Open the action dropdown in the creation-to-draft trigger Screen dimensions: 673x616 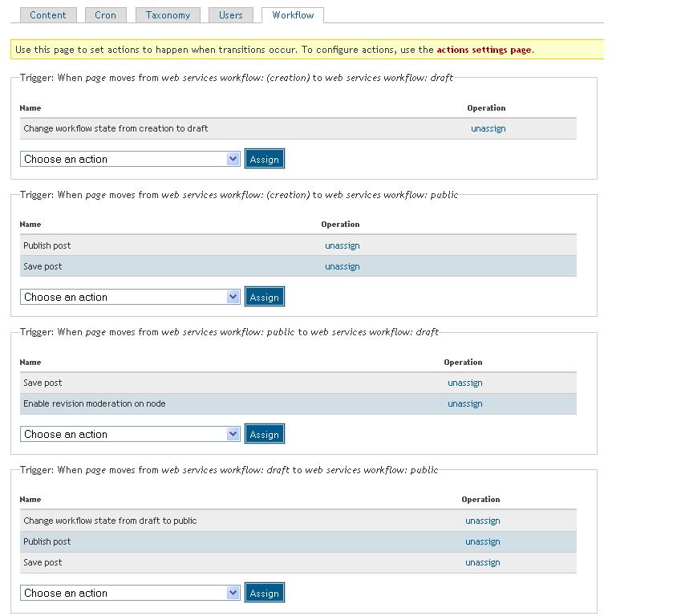click(130, 159)
